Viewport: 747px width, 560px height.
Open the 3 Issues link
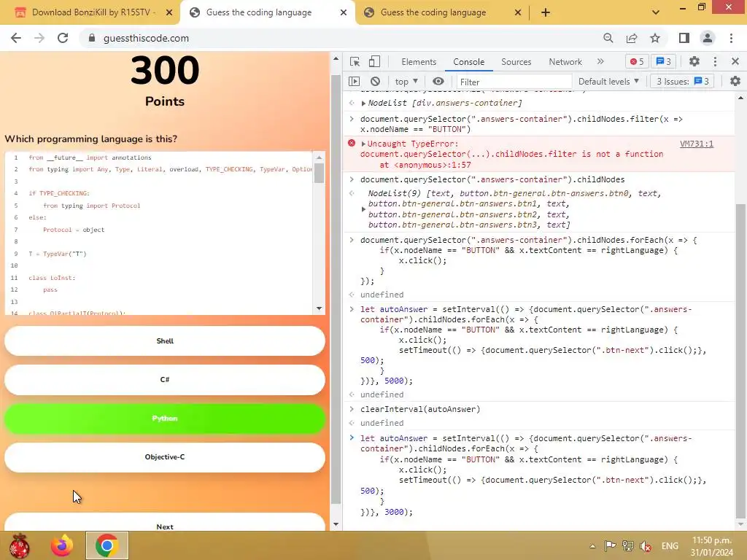click(x=683, y=82)
